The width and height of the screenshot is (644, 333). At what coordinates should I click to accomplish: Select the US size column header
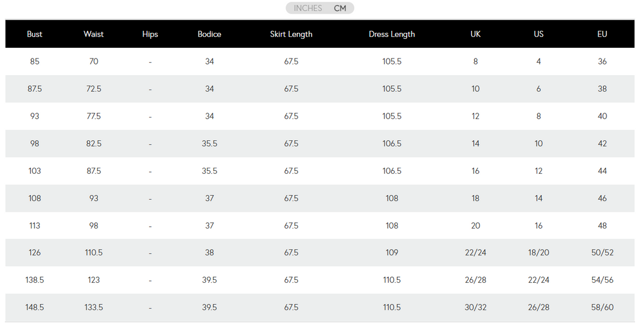(538, 34)
